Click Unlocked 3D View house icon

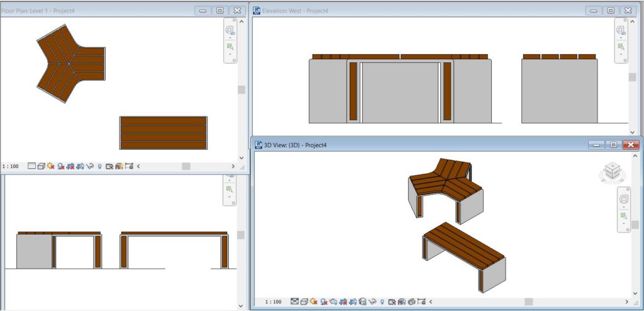pyautogui.click(x=363, y=302)
